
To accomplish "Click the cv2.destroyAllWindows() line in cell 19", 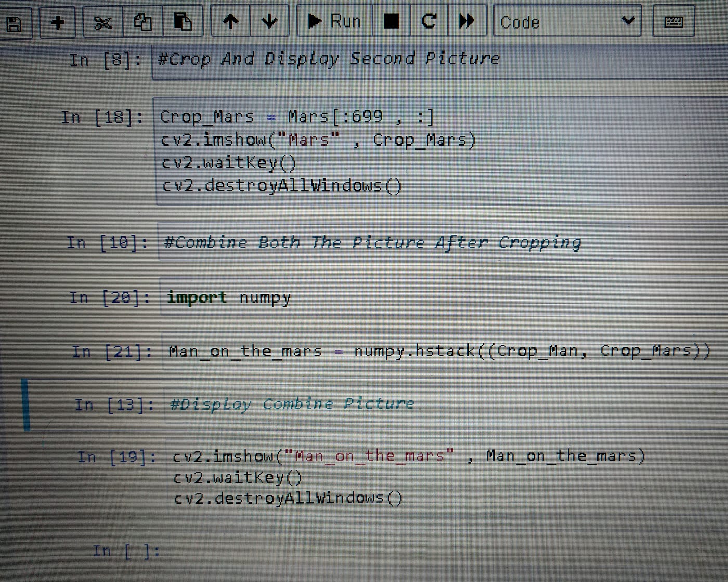I will (288, 498).
